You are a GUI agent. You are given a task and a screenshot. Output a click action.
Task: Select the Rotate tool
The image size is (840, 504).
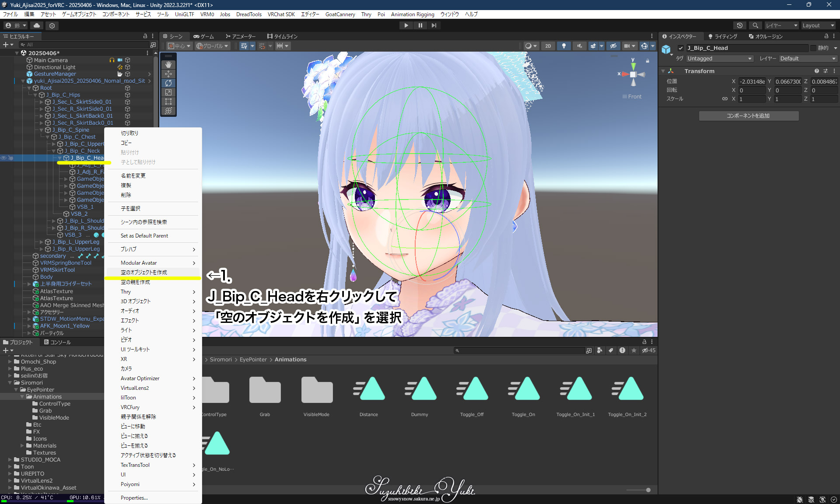coord(168,83)
